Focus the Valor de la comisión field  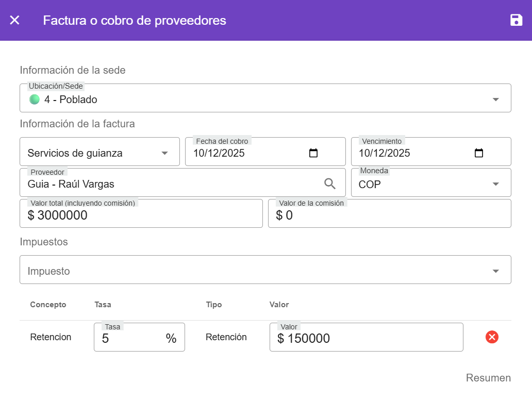389,215
